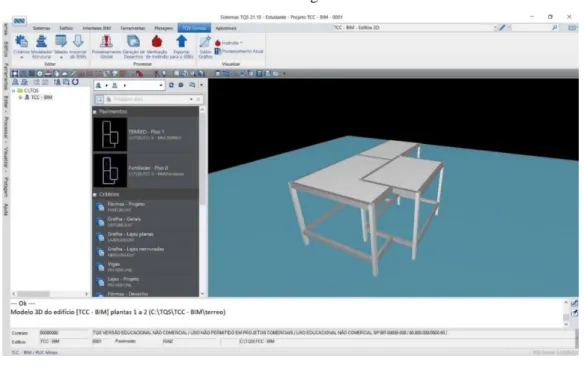Select the TQS Formas tab
The image size is (584, 365).
click(194, 28)
